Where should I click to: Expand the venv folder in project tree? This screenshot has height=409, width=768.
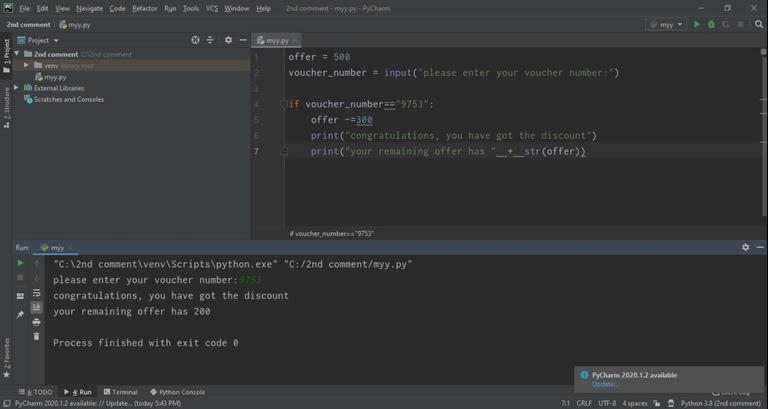(27, 65)
